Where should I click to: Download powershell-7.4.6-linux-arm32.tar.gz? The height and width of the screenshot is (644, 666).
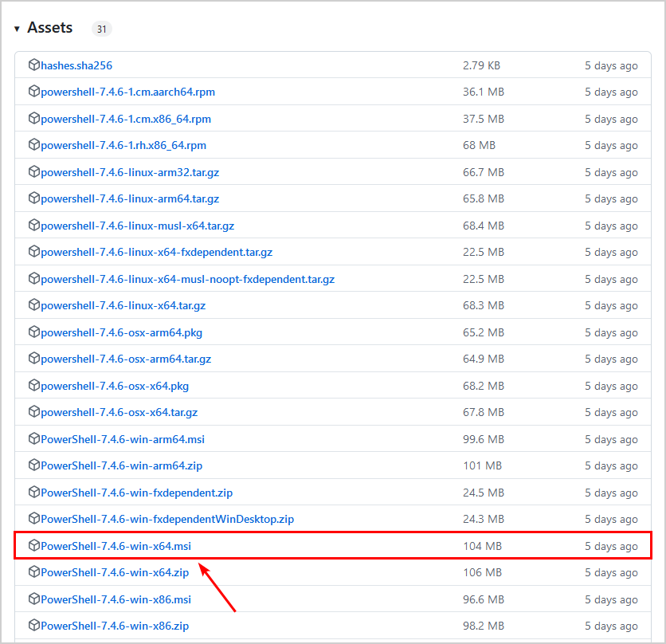[130, 173]
